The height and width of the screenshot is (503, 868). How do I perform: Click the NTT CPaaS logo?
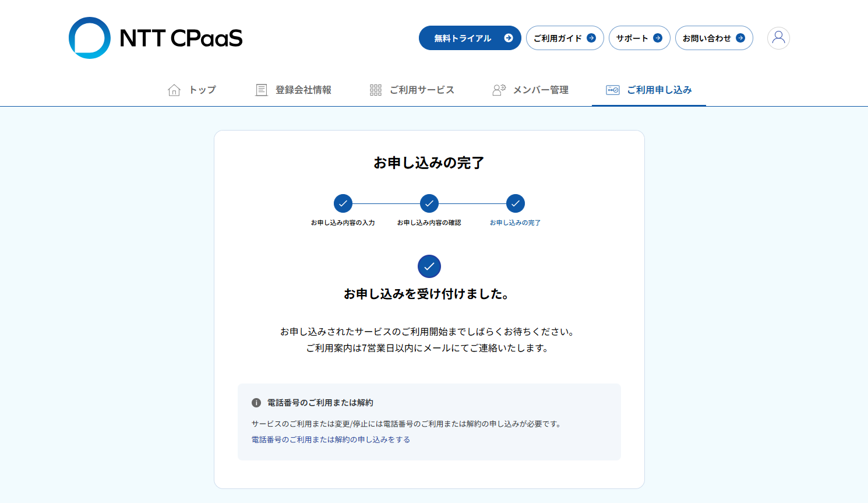tap(156, 38)
